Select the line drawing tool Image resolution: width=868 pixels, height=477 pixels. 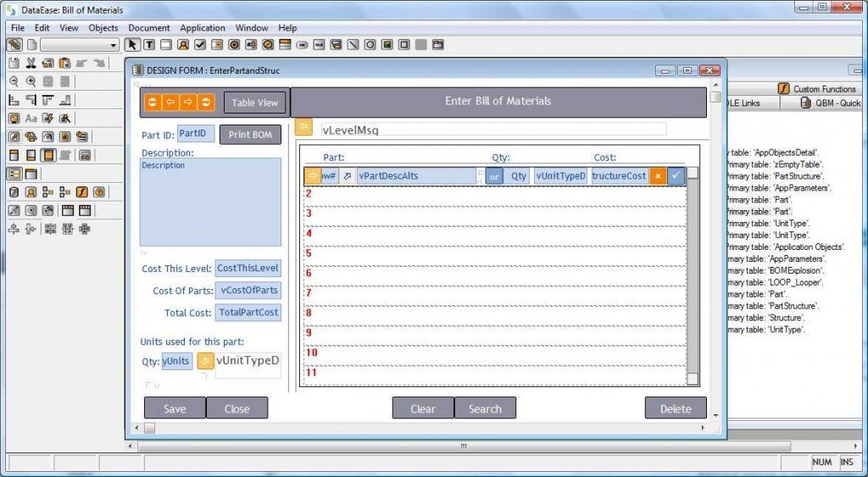tap(353, 45)
